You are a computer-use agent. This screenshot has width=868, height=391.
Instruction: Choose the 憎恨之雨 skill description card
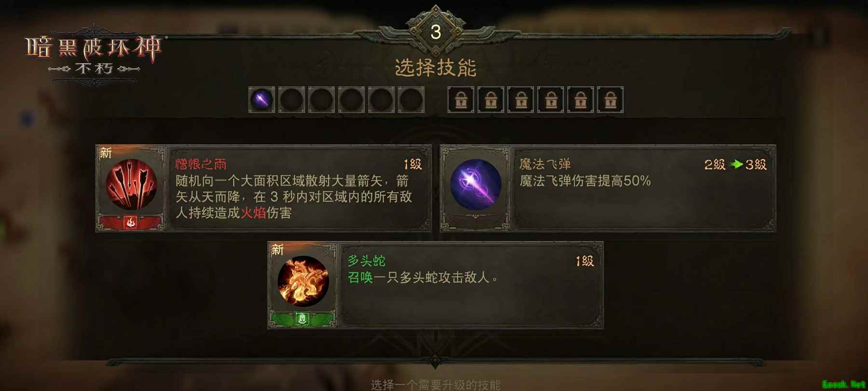point(263,188)
